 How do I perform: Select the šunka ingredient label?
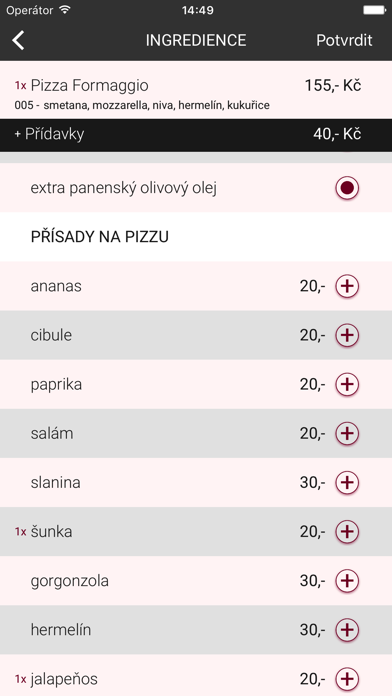point(51,532)
